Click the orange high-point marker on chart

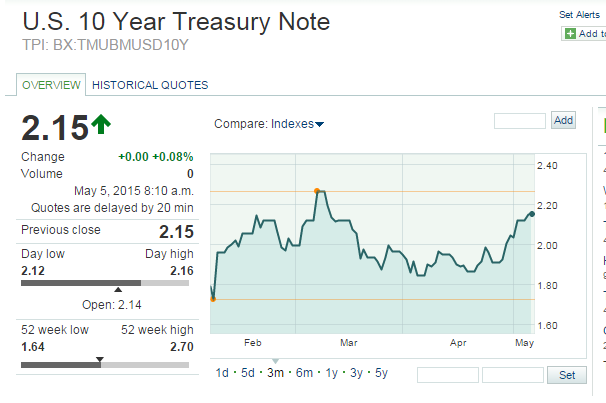[317, 191]
